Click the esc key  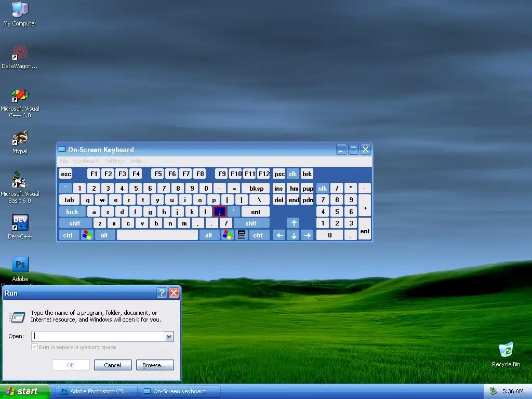(x=66, y=174)
